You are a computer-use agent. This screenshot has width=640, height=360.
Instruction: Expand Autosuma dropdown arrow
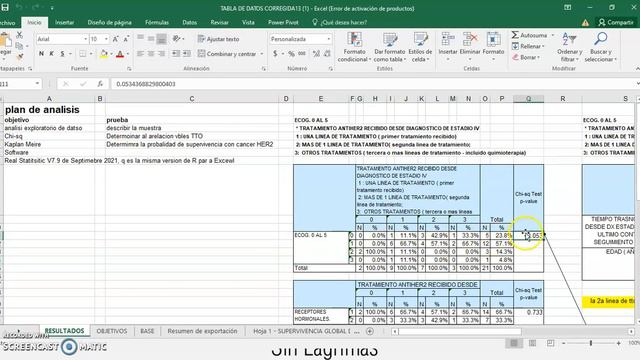[553, 36]
